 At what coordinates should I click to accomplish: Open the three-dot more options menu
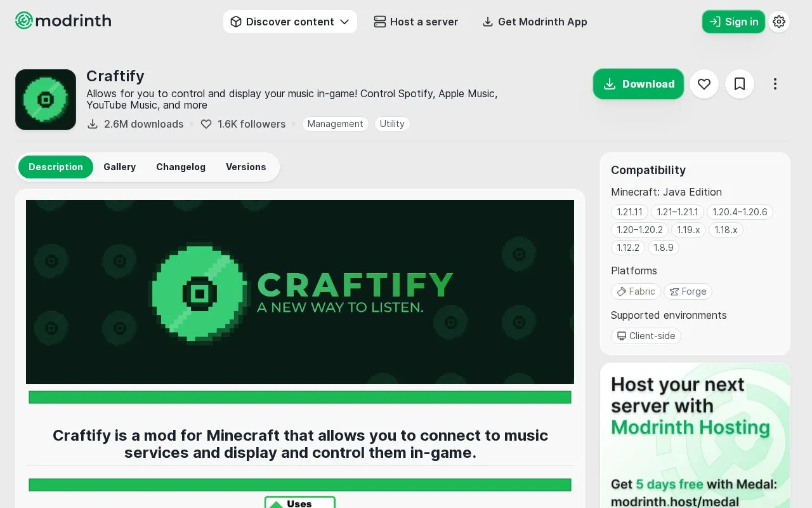pyautogui.click(x=775, y=84)
